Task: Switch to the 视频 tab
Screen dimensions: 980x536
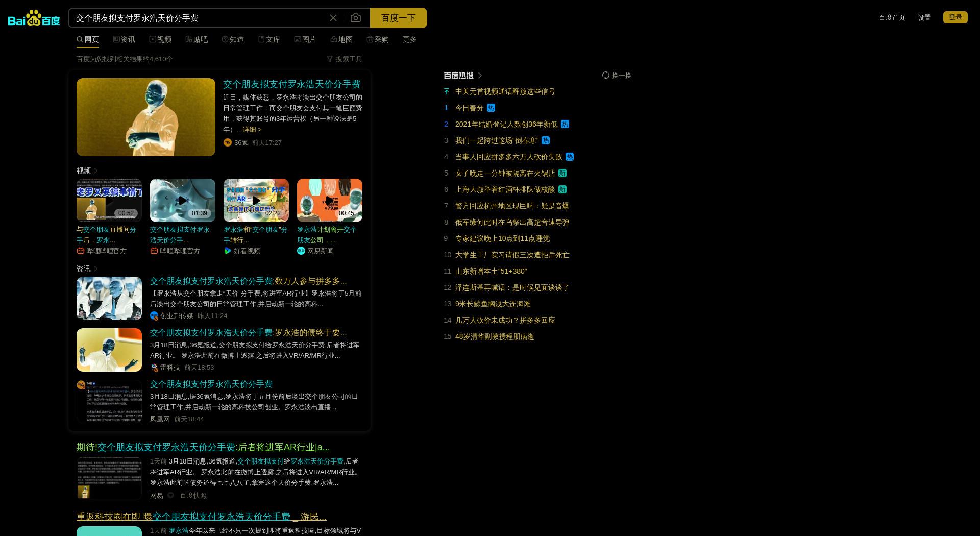Action: tap(160, 39)
